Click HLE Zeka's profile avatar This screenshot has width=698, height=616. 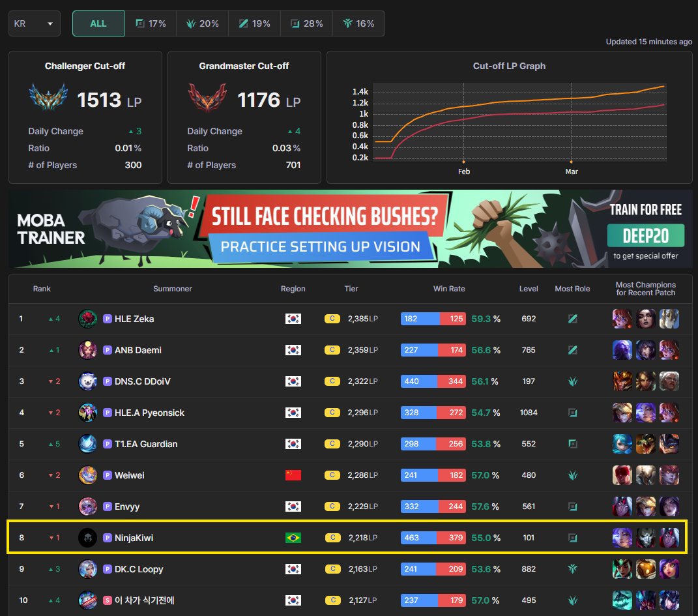tap(88, 319)
